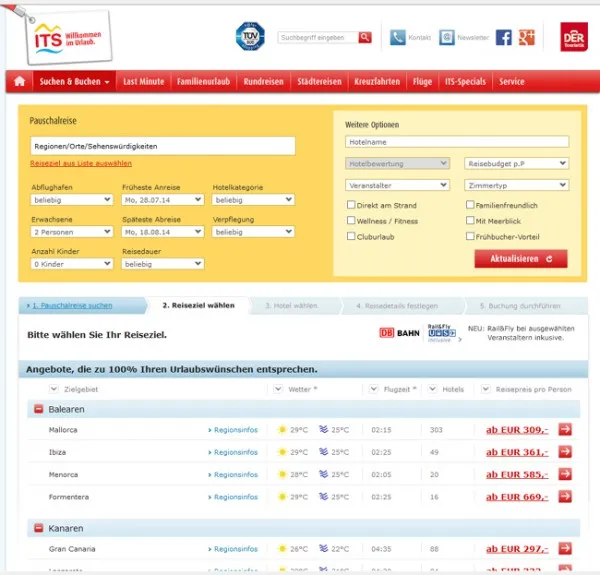This screenshot has height=575, width=600.
Task: Check the Wellness / Fitness option
Action: [350, 221]
